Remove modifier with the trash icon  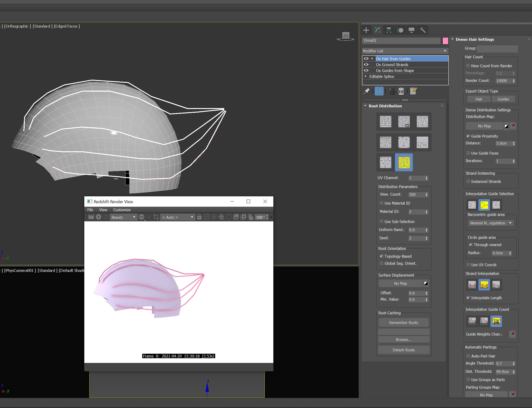pyautogui.click(x=401, y=91)
